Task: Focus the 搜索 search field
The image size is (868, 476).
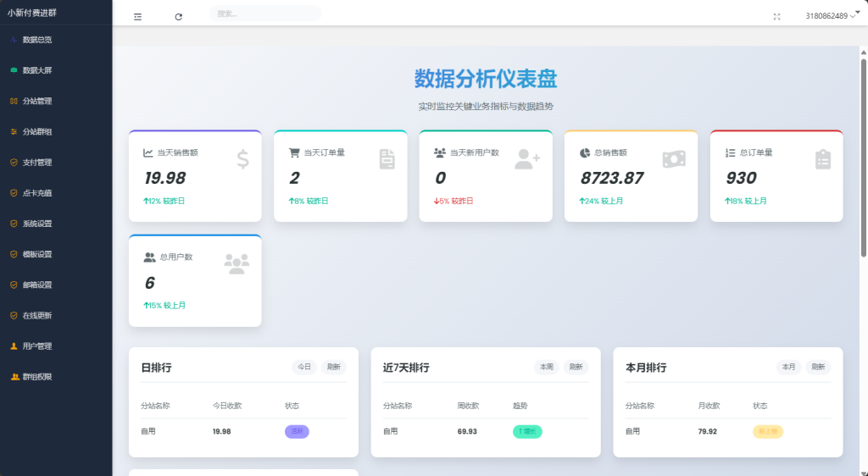Action: click(265, 14)
